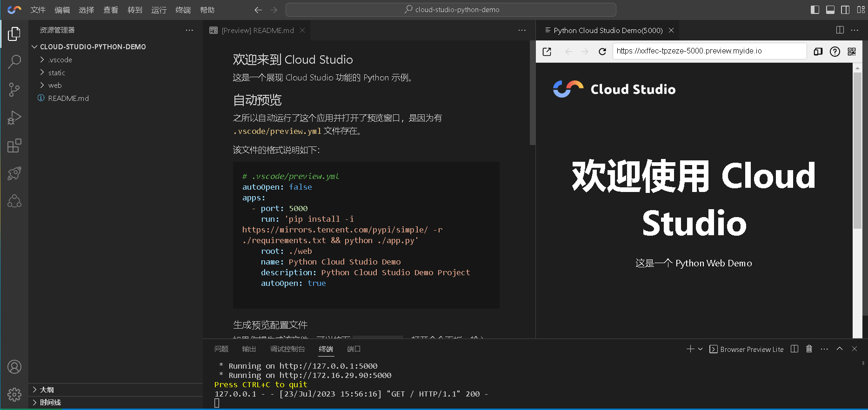The height and width of the screenshot is (410, 868).
Task: Open the Search view in activity bar
Action: [14, 61]
